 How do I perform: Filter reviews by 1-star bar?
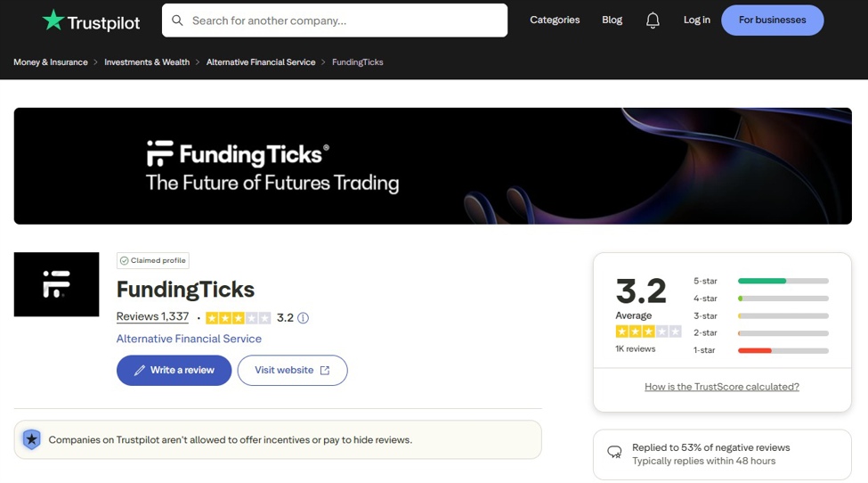[x=783, y=350]
